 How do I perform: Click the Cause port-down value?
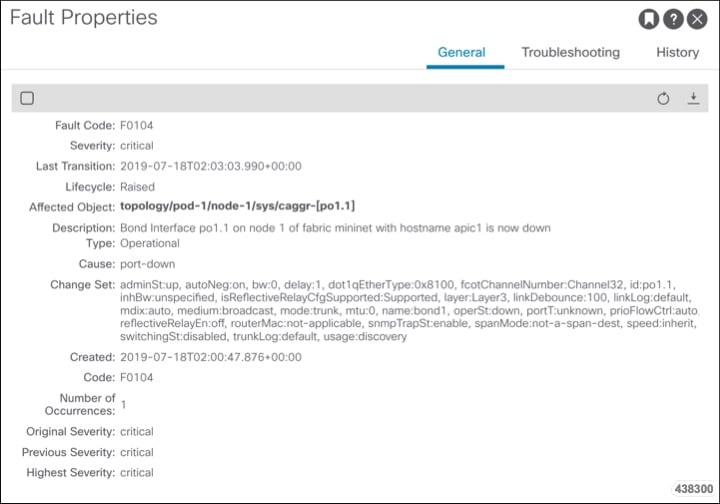pos(147,264)
